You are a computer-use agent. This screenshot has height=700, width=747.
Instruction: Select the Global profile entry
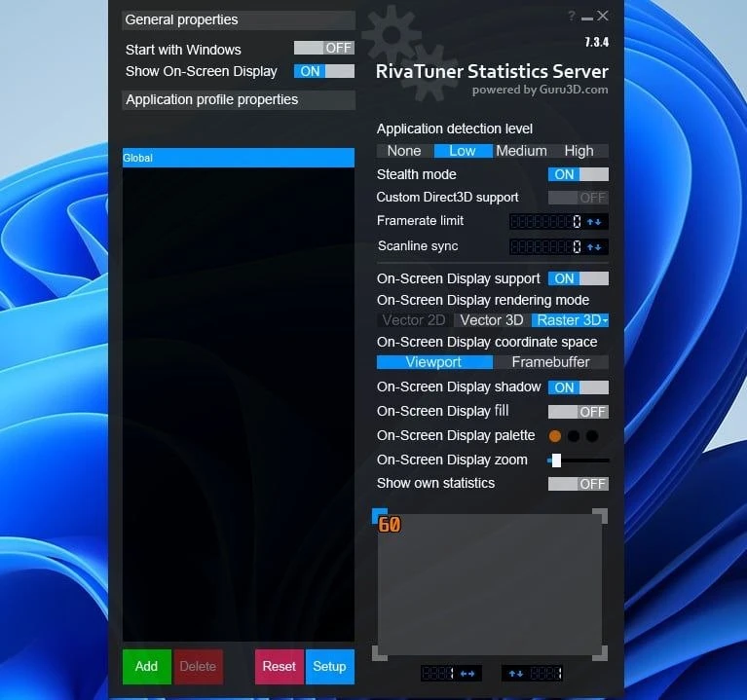[239, 158]
